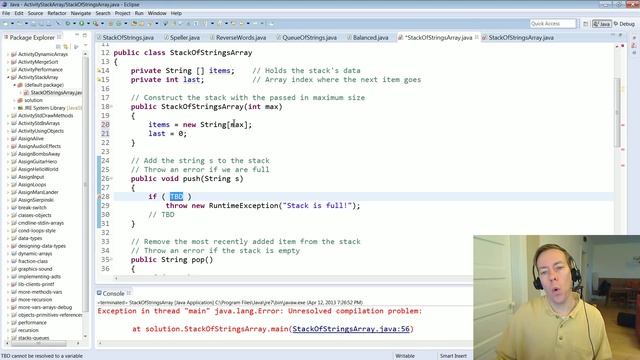Close the *StackOfStringsArray.java active tab
640x360 pixels.
(476, 37)
